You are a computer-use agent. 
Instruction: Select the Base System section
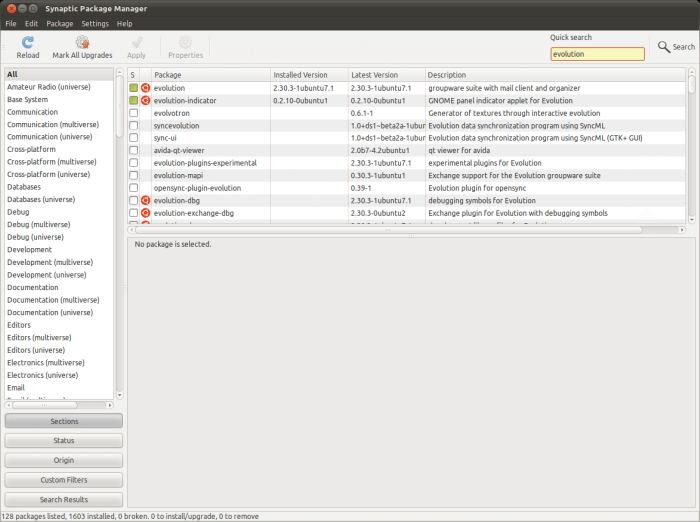click(x=59, y=99)
